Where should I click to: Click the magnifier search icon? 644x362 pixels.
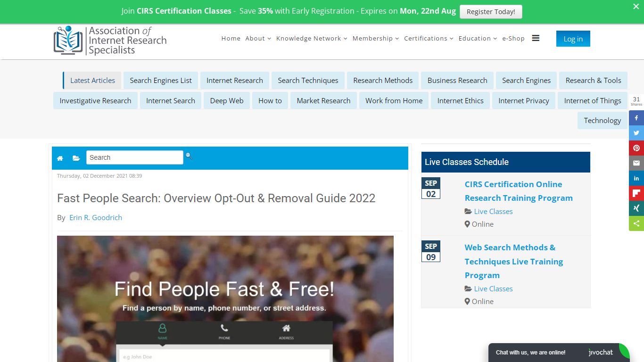(189, 156)
